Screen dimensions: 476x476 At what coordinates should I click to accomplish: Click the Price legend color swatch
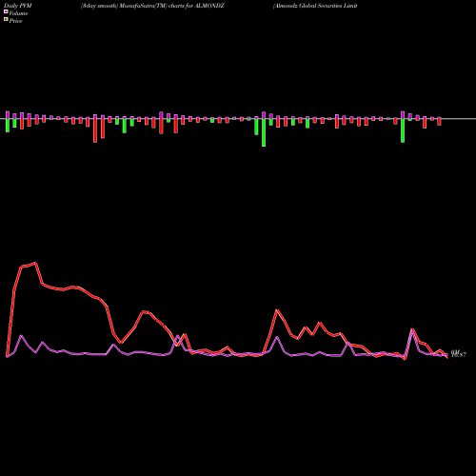coord(6,20)
